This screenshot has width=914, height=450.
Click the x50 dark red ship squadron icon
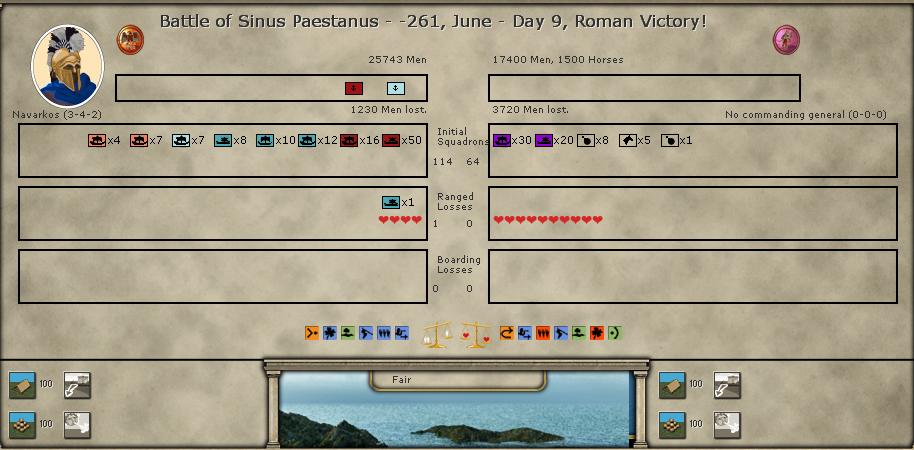(x=391, y=141)
